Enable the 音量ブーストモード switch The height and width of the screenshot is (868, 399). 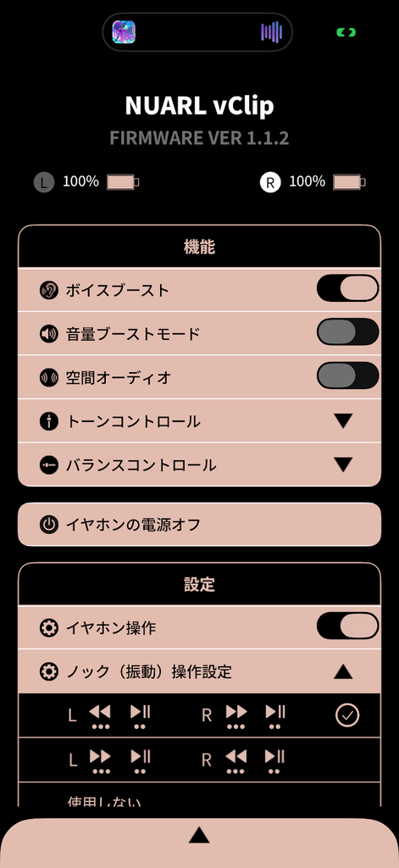pyautogui.click(x=347, y=332)
